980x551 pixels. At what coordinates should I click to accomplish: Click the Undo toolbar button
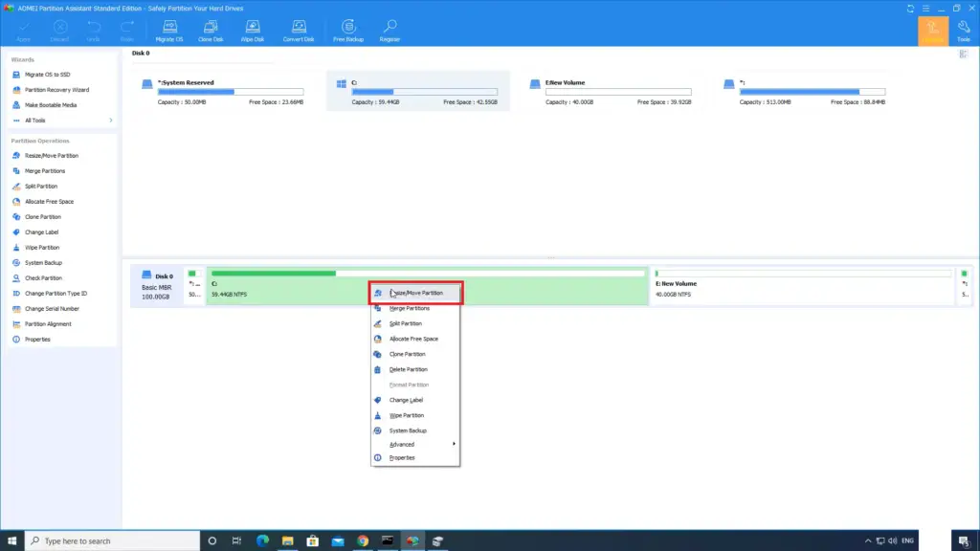[93, 31]
